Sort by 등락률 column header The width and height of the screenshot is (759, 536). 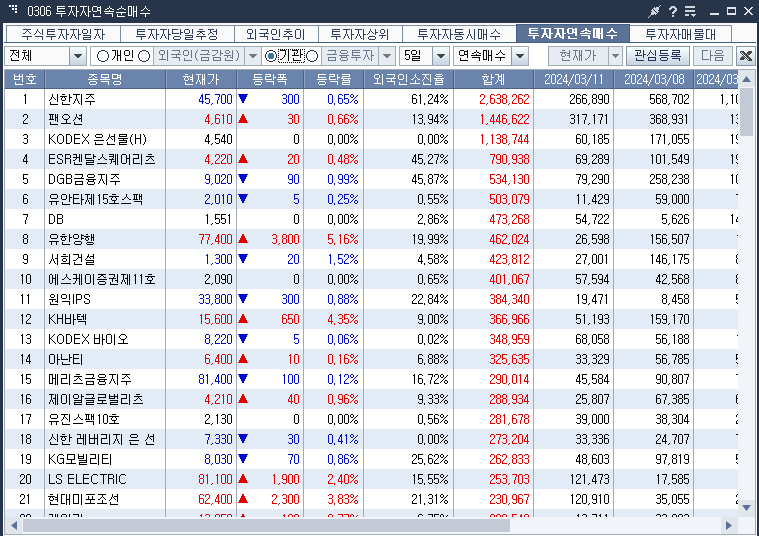coord(334,79)
